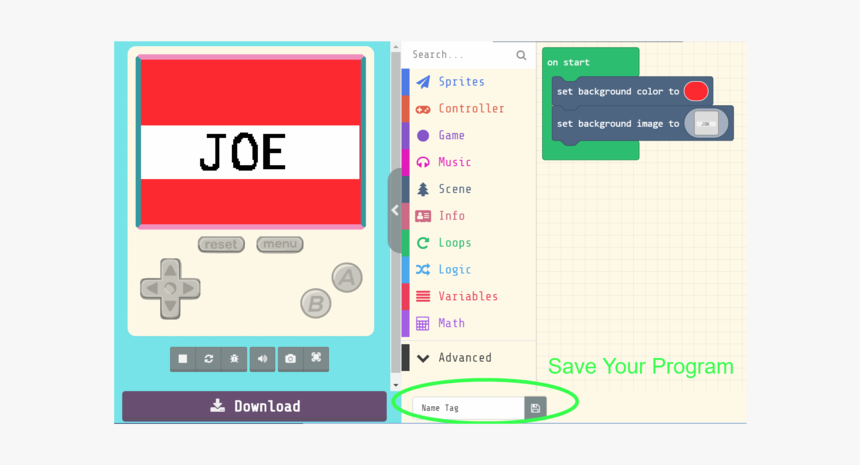Tap the B button on simulator

click(316, 303)
